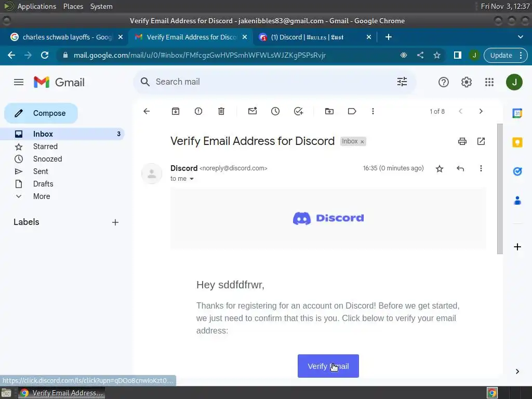Open Google Account avatar in Gmail header
532x399 pixels.
tap(514, 82)
